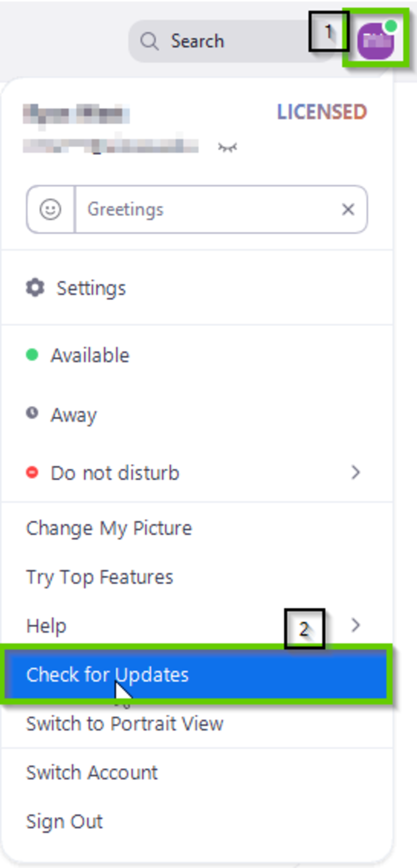417x868 pixels.
Task: Click the smiley emoji icon beside status message
Action: pos(50,209)
